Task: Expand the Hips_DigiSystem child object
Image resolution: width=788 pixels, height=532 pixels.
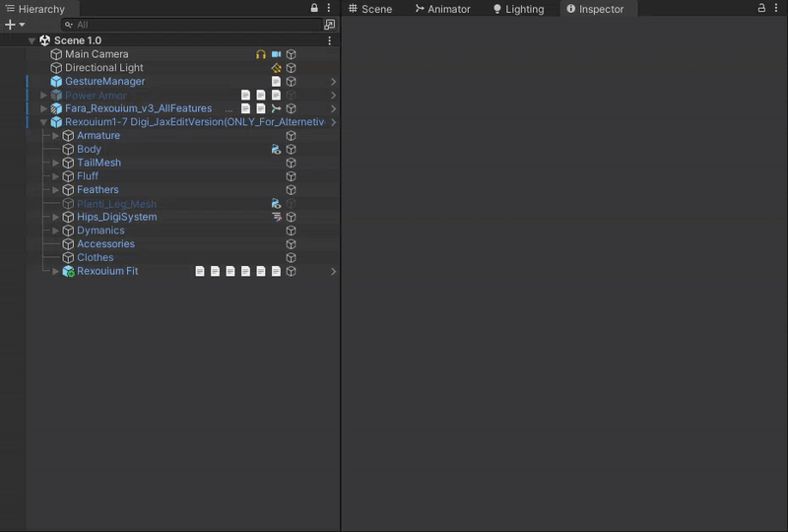Action: 56,217
